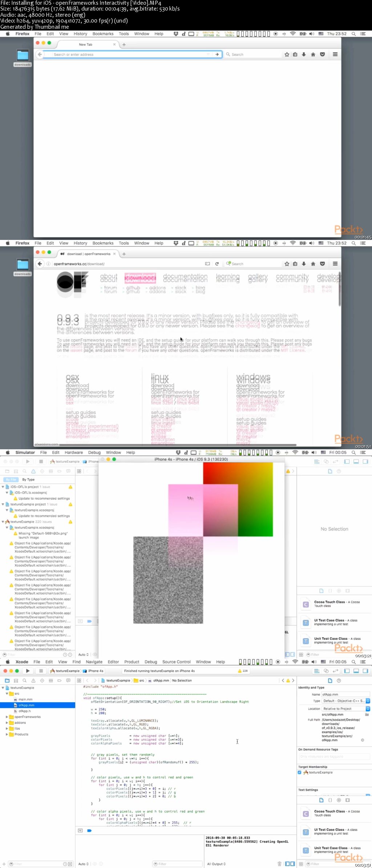Screen dimensions: 372x868
Task: Switch to the assistant editor in the Xcode code editor frame
Action: (326, 671)
